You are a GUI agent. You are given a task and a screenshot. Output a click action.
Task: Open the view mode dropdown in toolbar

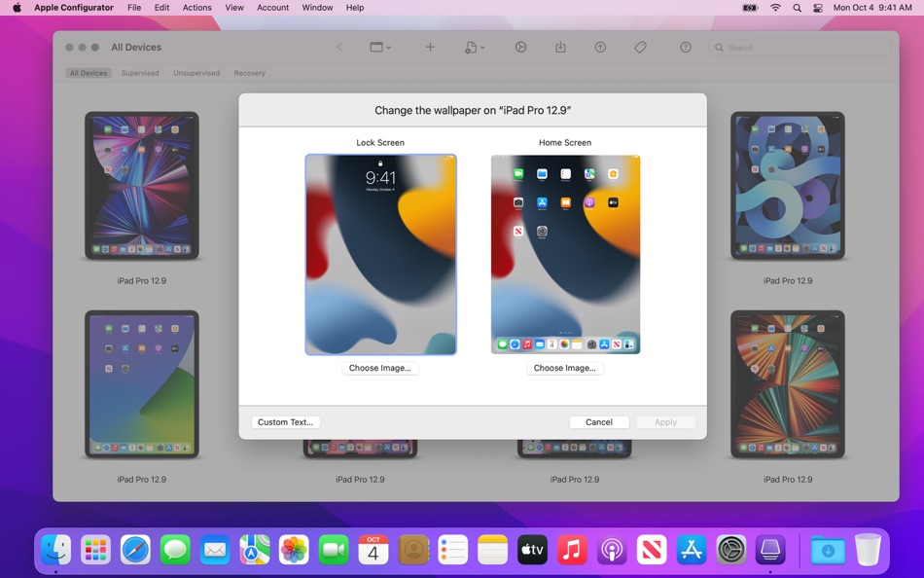click(380, 47)
